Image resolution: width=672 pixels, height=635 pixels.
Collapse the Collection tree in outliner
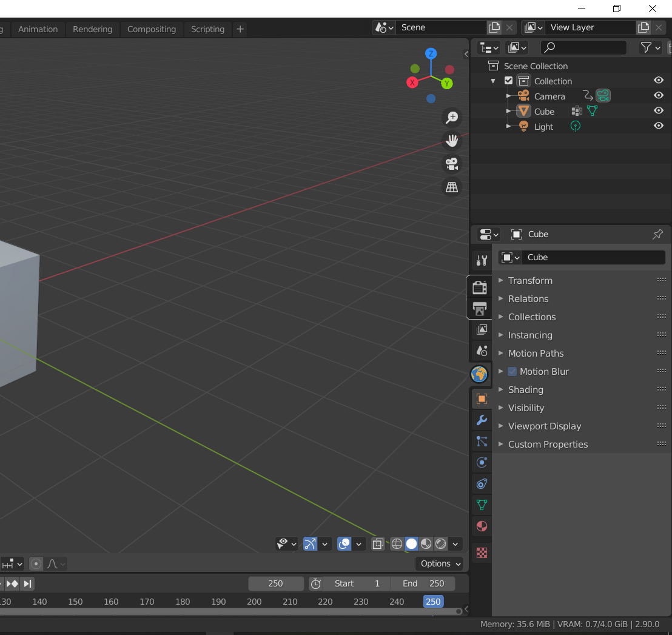coord(493,81)
